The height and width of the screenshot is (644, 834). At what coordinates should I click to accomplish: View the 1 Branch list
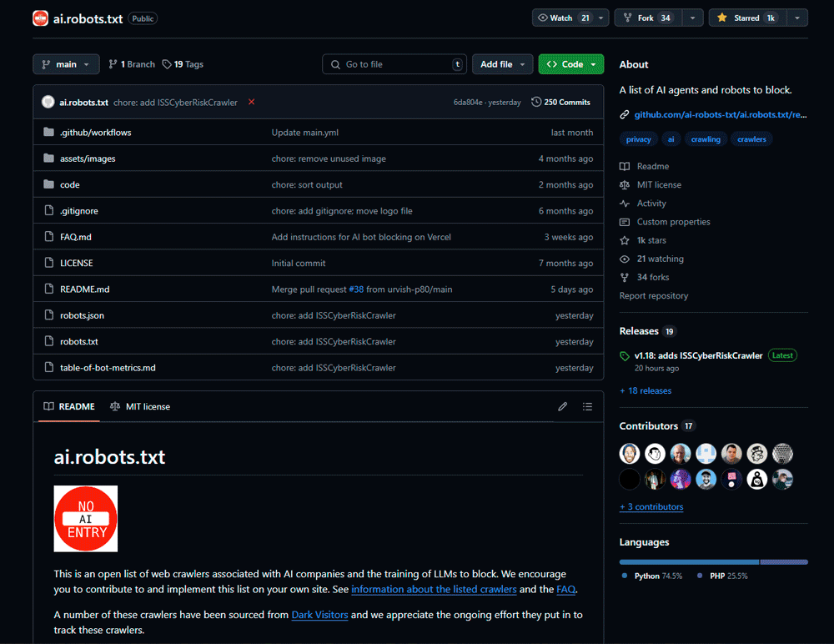[132, 64]
